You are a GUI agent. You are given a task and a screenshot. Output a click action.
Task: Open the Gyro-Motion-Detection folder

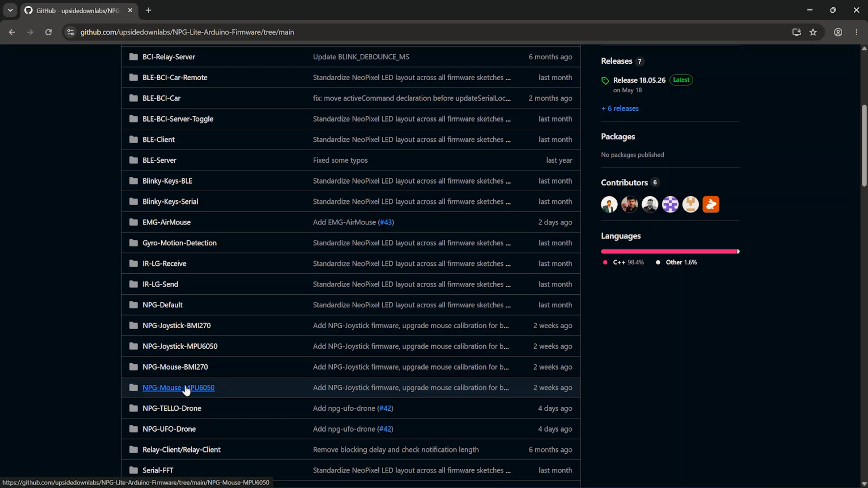click(x=179, y=243)
